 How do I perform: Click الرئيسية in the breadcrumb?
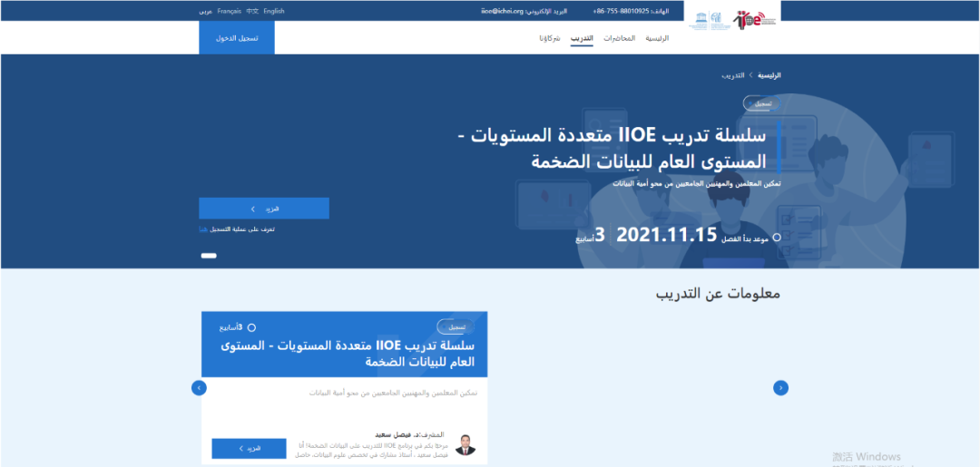click(769, 75)
